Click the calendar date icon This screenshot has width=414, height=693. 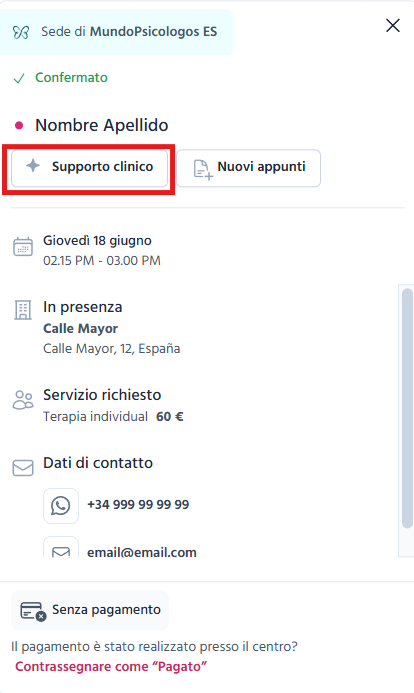23,247
